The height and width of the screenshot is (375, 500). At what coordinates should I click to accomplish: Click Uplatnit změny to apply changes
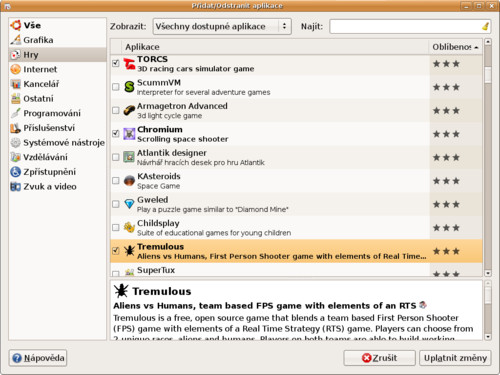click(455, 358)
